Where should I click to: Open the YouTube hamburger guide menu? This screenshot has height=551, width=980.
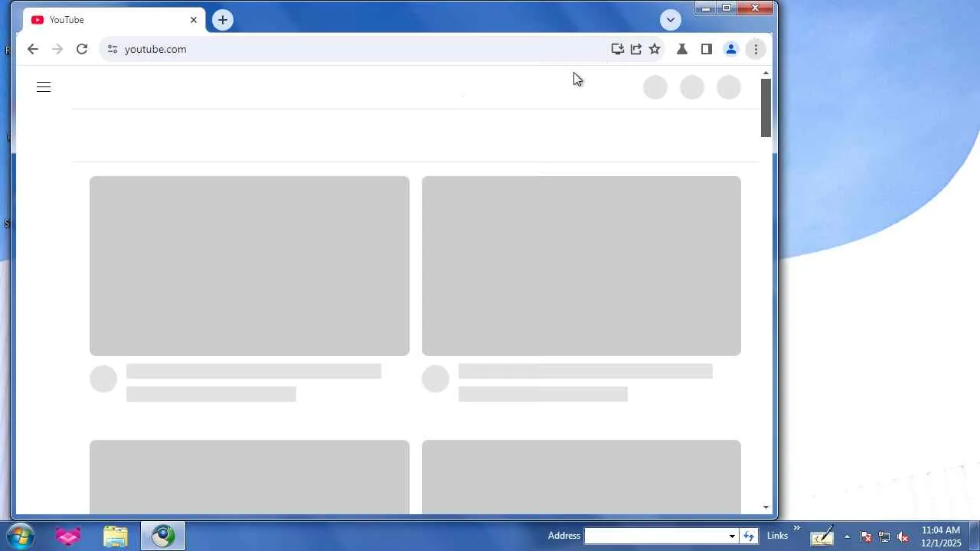44,87
